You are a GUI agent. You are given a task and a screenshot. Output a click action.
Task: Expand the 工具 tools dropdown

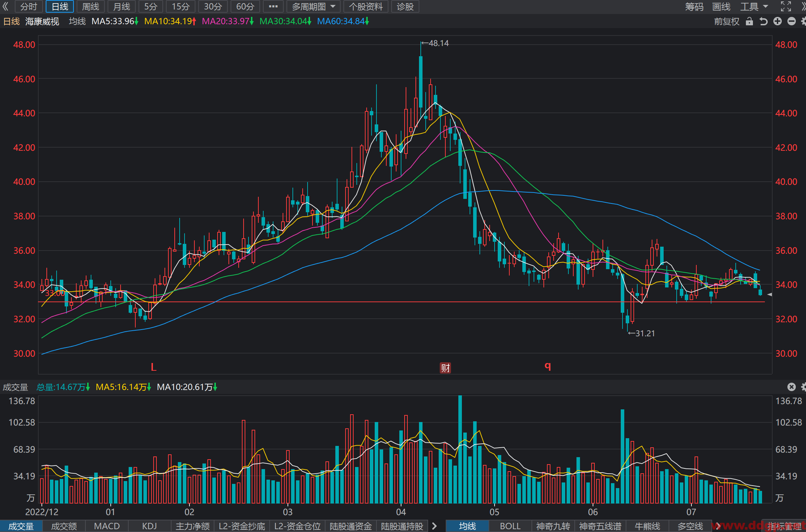[x=754, y=6]
